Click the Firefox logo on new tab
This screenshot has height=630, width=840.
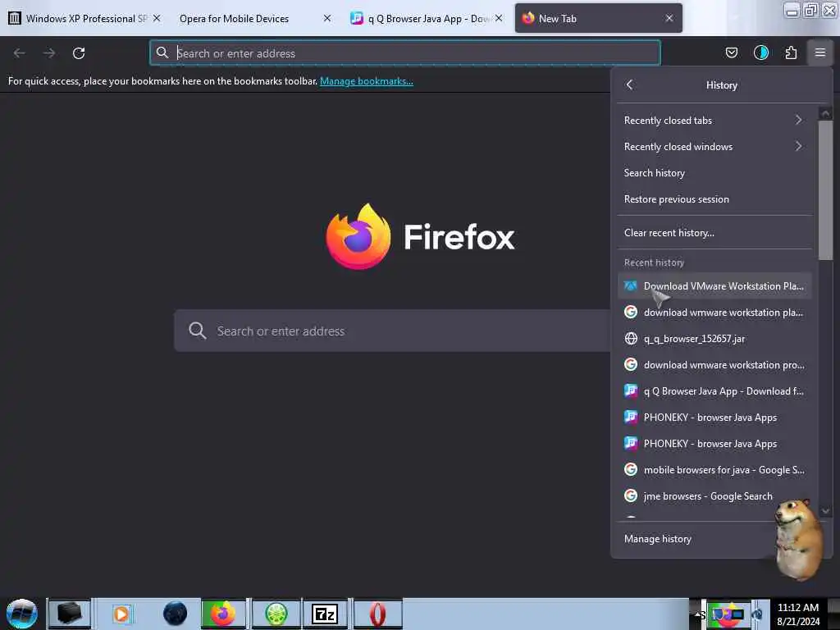point(358,236)
